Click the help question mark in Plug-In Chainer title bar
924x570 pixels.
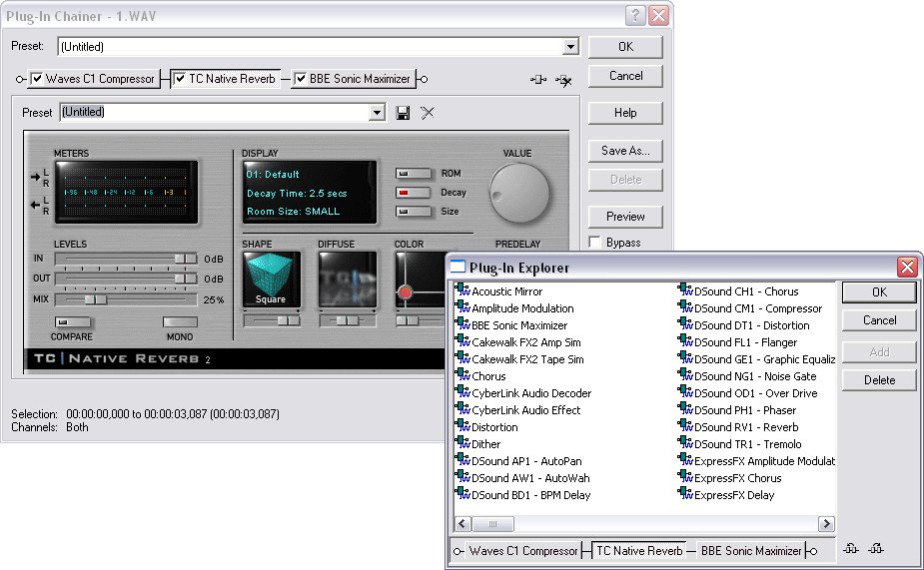pos(635,16)
